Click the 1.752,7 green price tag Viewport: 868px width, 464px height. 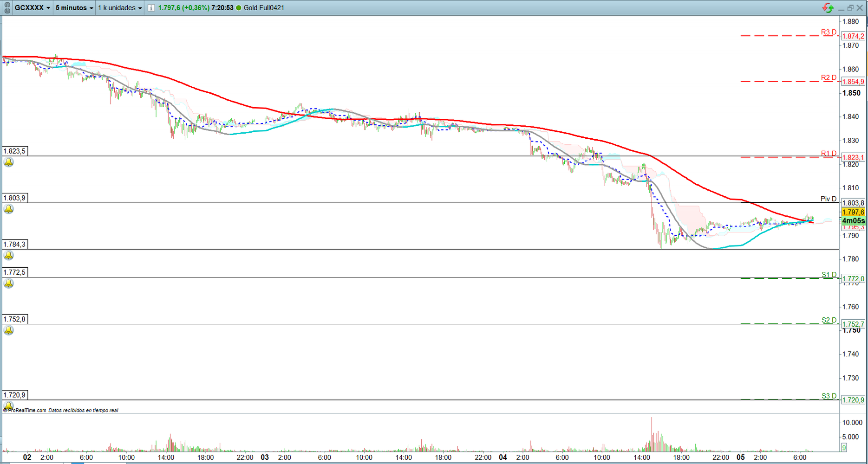(x=853, y=324)
